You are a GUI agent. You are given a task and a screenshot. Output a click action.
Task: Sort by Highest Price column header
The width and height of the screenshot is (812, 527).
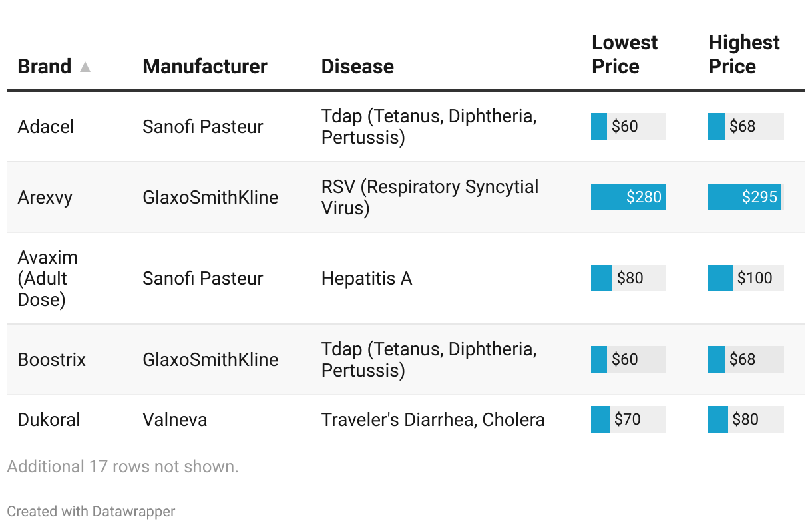pos(743,55)
